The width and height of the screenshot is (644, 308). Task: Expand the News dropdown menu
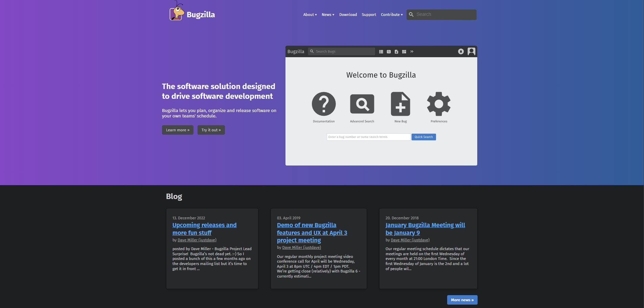coord(328,15)
